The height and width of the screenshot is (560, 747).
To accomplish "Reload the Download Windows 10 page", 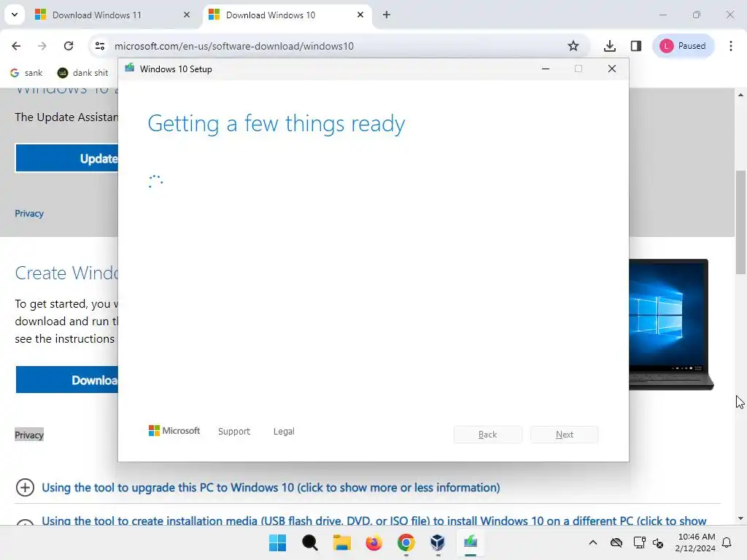I will tap(69, 46).
